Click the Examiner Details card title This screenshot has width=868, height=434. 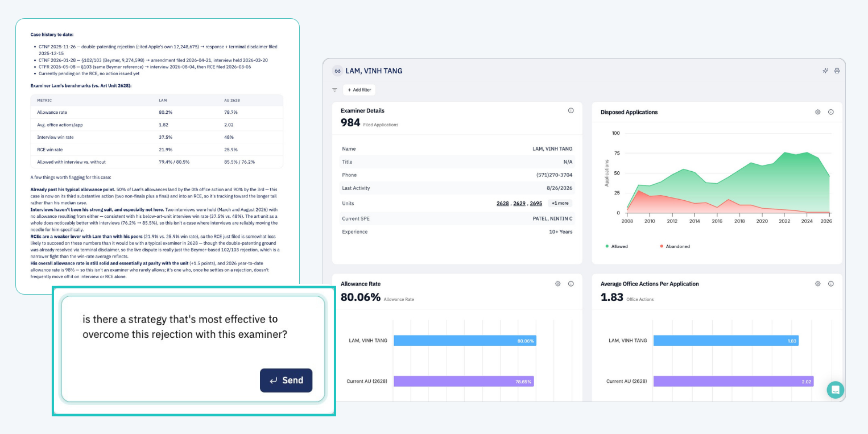pyautogui.click(x=362, y=111)
